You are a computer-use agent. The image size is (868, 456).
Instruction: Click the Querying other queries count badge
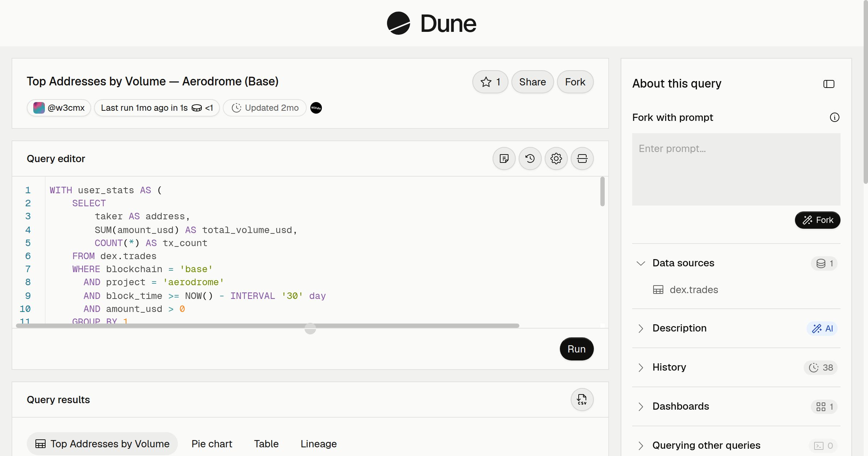(x=823, y=446)
